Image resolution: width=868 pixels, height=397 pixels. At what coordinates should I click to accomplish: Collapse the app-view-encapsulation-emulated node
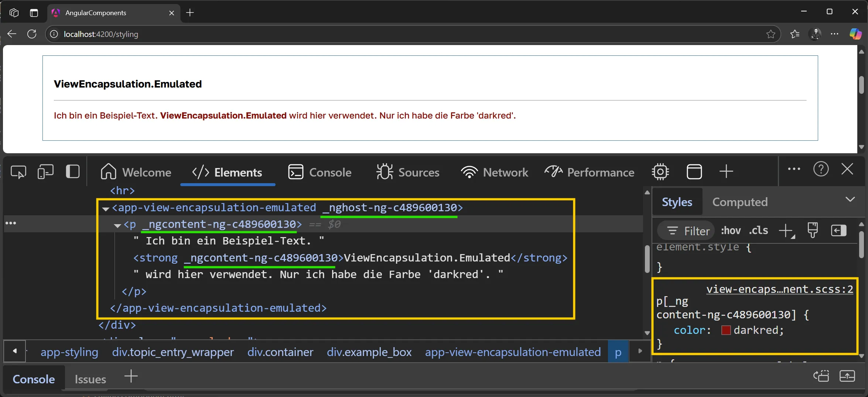[x=106, y=209]
